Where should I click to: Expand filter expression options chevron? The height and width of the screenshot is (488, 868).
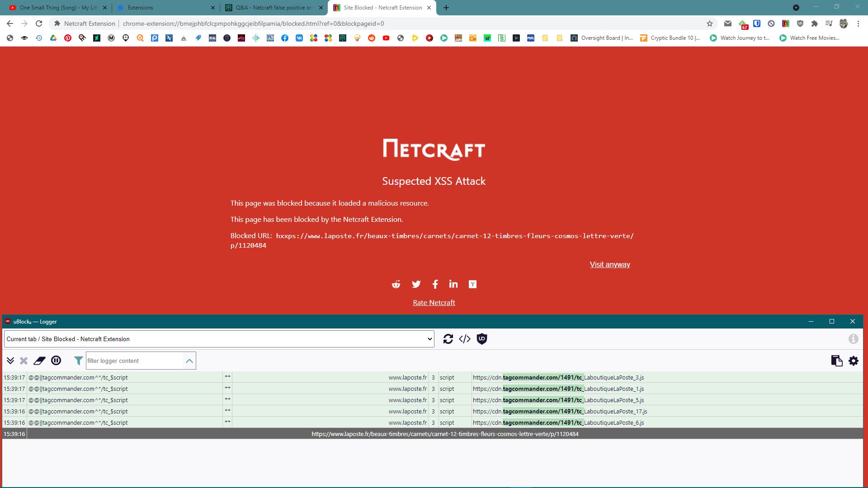pos(189,361)
